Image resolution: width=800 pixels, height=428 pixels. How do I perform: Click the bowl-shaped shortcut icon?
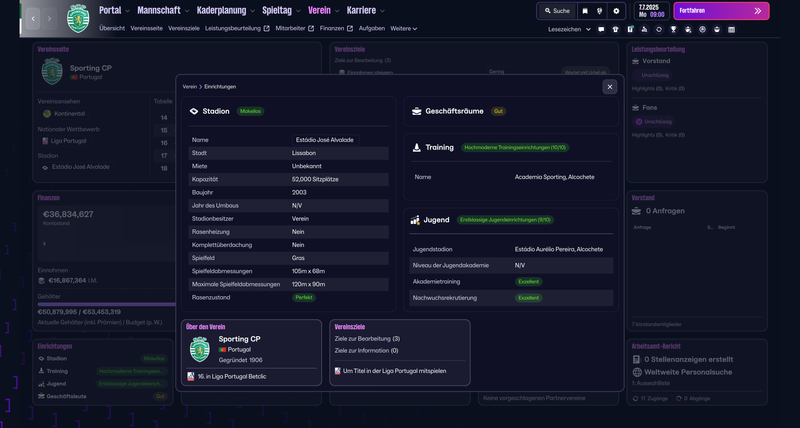point(717,30)
